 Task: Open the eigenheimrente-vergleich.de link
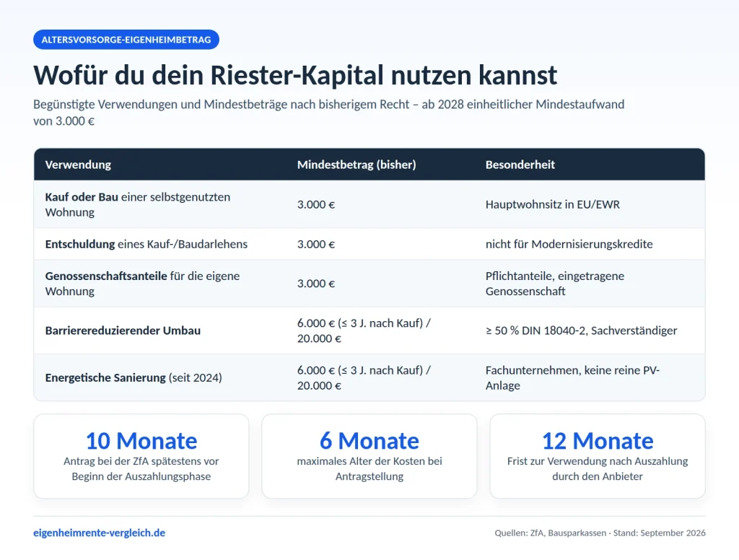click(x=99, y=533)
